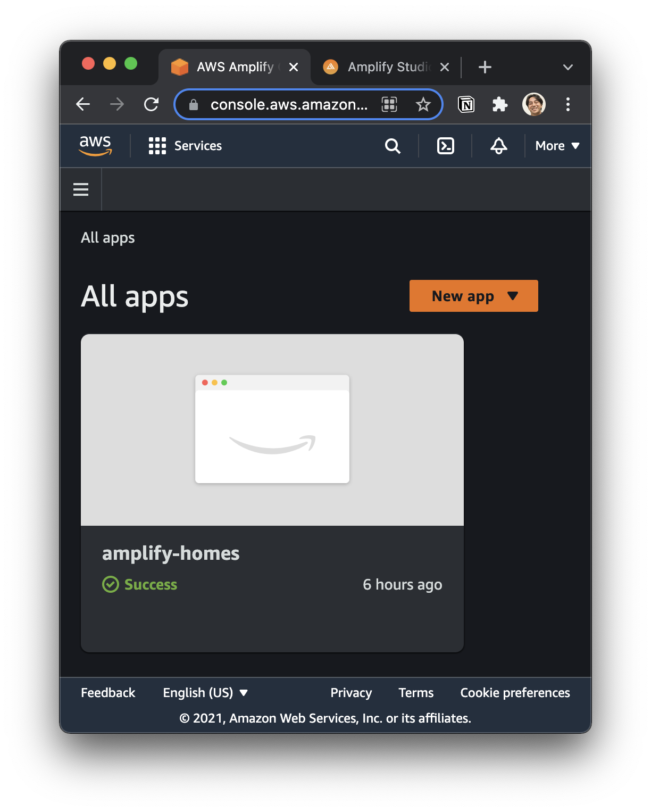Click the AWS logo to go home

click(x=95, y=145)
